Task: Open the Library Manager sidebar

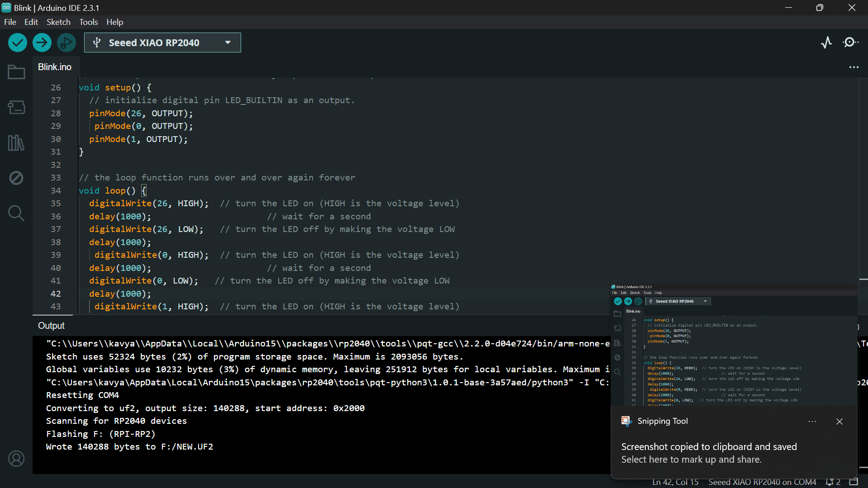Action: (16, 143)
